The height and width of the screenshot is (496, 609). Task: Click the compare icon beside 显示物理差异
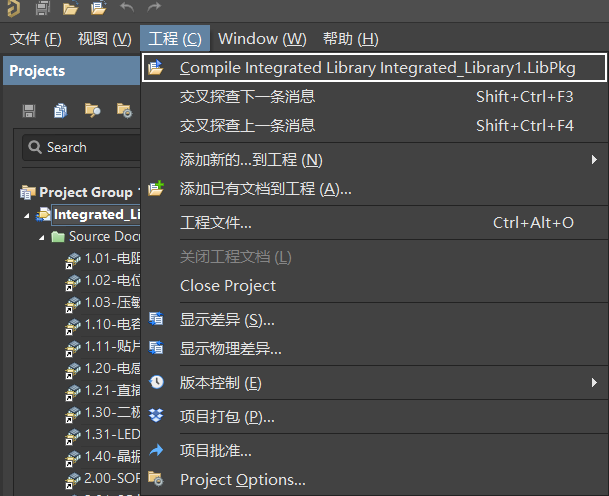(x=156, y=348)
